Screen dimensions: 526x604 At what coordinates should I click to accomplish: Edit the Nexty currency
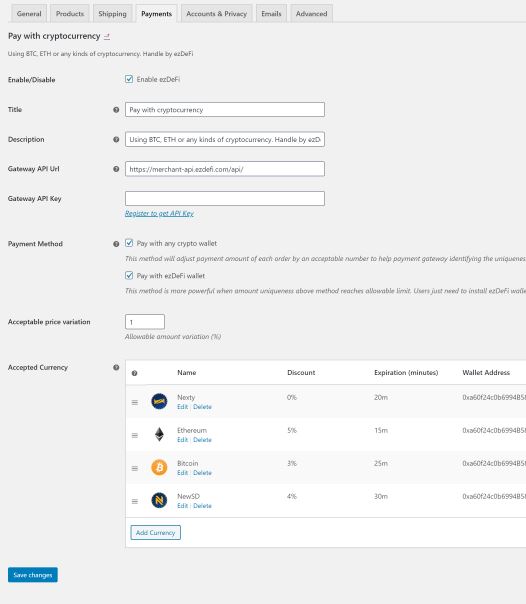tap(183, 407)
